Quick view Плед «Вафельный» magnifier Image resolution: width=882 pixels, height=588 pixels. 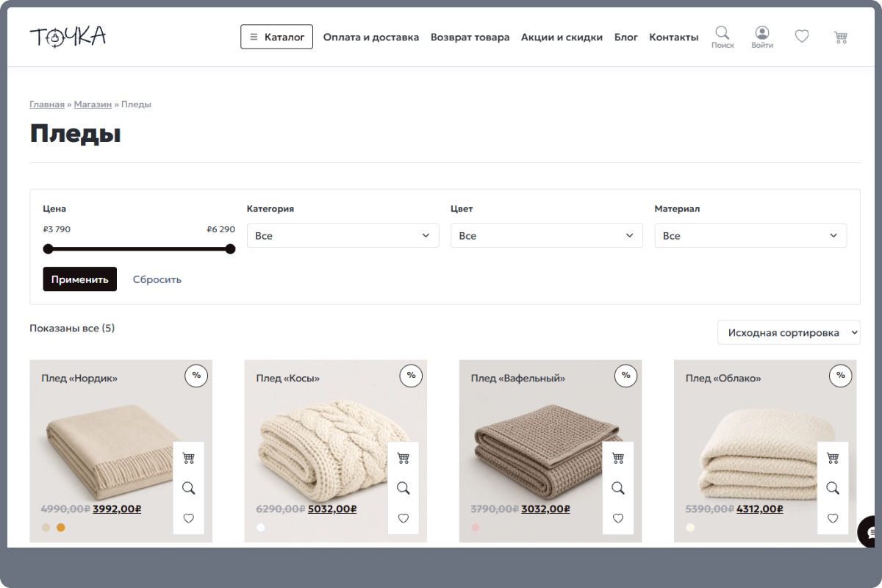click(617, 488)
